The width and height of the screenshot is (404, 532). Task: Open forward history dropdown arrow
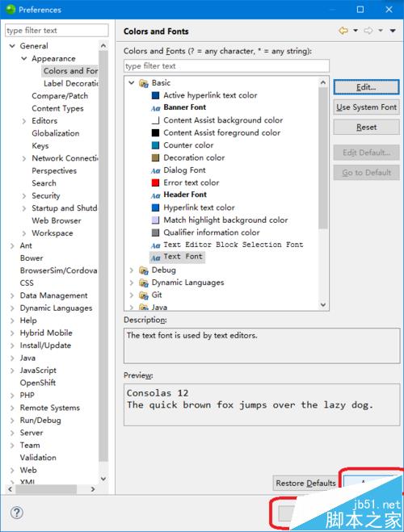381,31
